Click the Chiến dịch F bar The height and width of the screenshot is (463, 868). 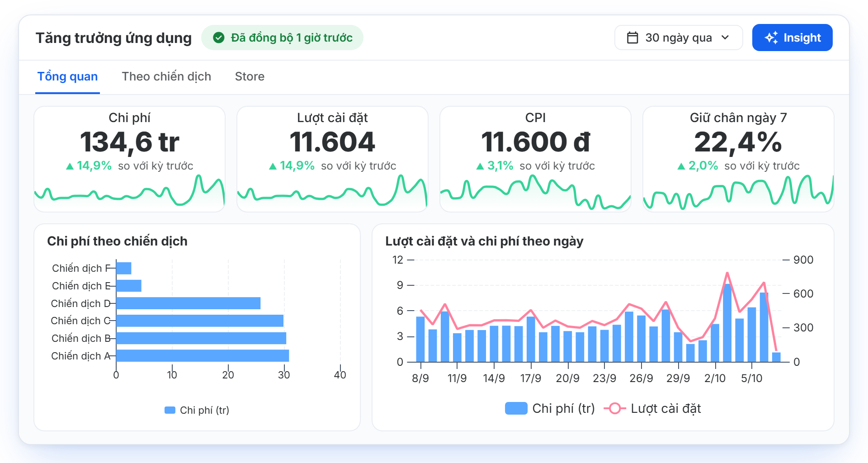tap(124, 268)
